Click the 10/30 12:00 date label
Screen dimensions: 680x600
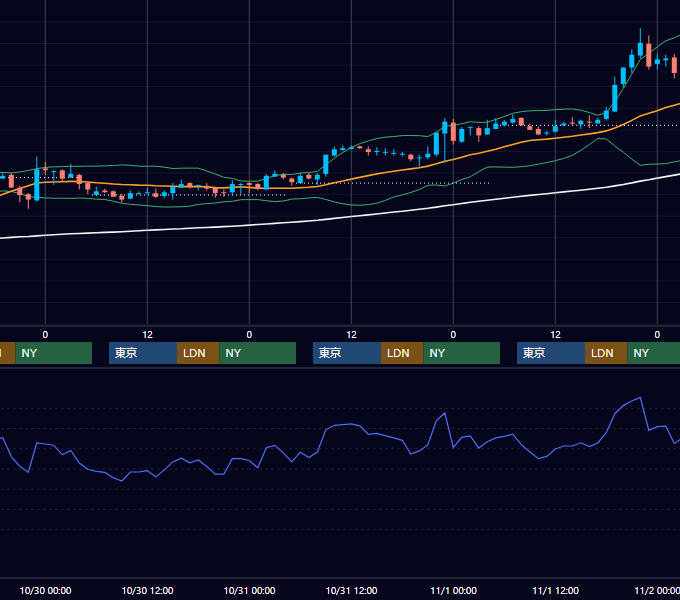[147, 590]
